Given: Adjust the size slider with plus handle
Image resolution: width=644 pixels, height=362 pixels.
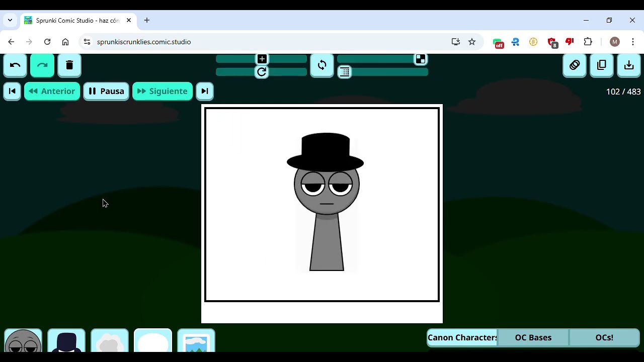Looking at the screenshot, I should (262, 59).
